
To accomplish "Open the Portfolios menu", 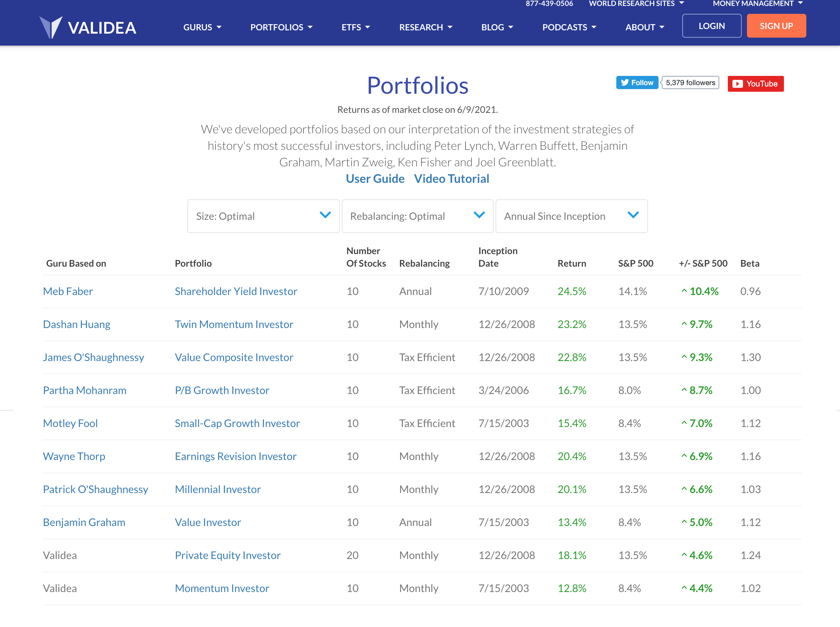I will 281,27.
